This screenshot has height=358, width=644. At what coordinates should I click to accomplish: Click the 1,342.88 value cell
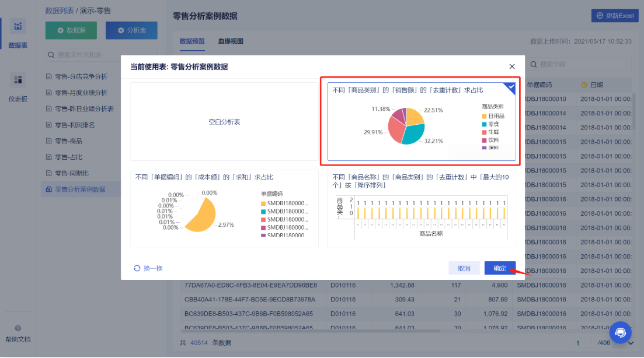click(x=402, y=285)
